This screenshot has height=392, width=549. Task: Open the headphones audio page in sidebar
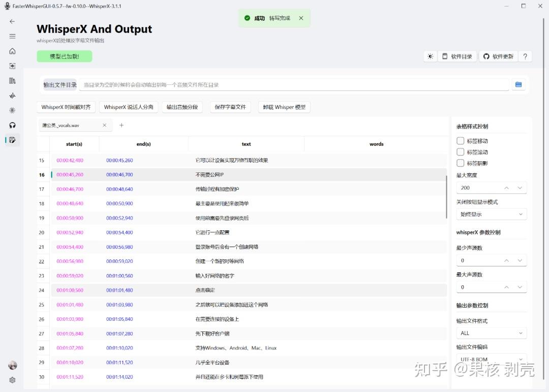tap(12, 125)
